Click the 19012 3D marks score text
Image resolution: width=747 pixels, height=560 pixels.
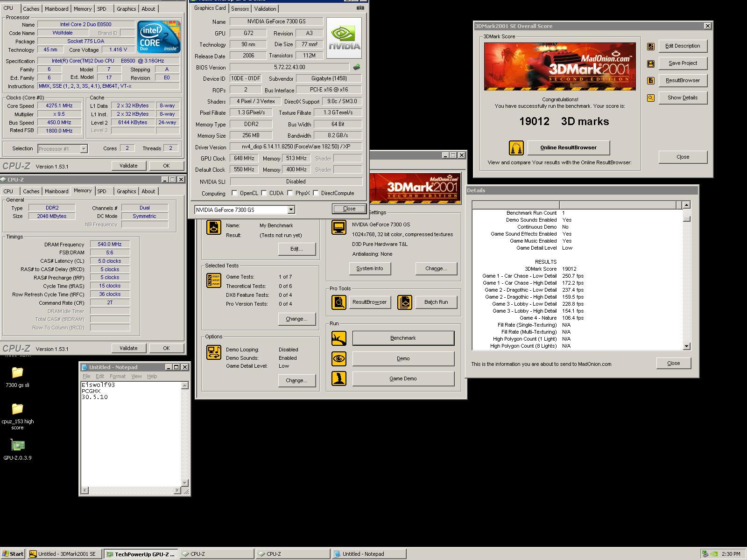click(x=564, y=121)
